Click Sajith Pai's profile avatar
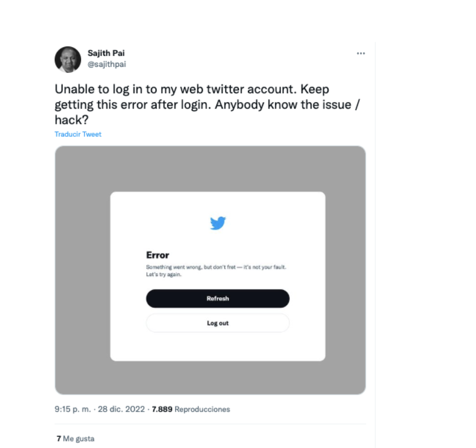The width and height of the screenshot is (476, 448). (x=68, y=59)
